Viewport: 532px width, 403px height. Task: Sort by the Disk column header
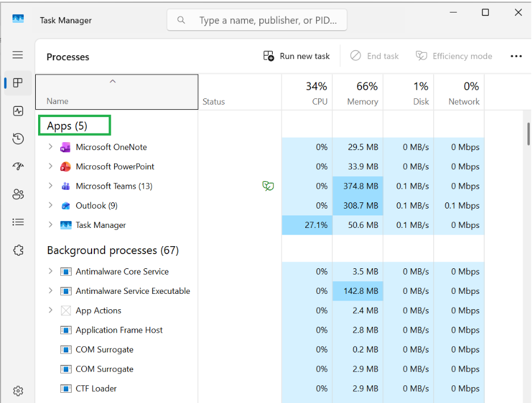pyautogui.click(x=408, y=93)
